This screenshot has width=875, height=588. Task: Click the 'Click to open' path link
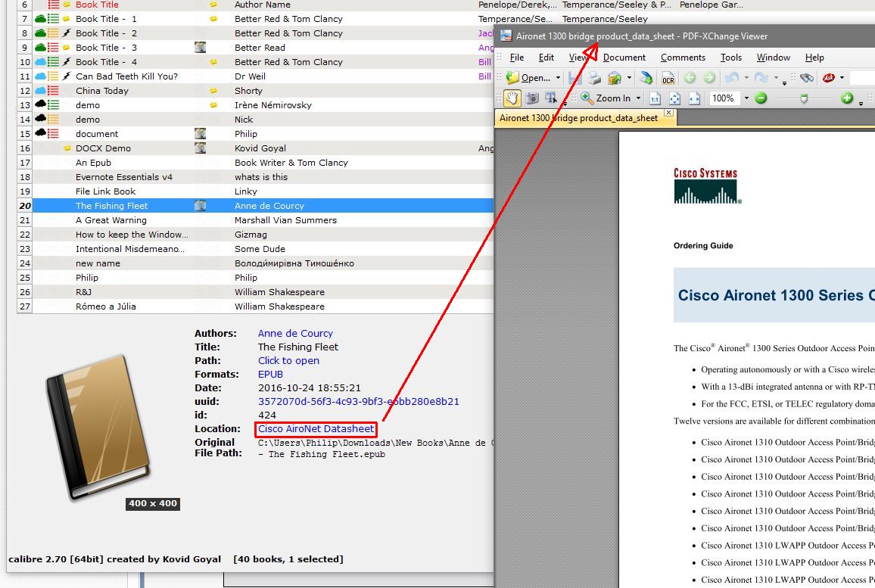pos(288,361)
